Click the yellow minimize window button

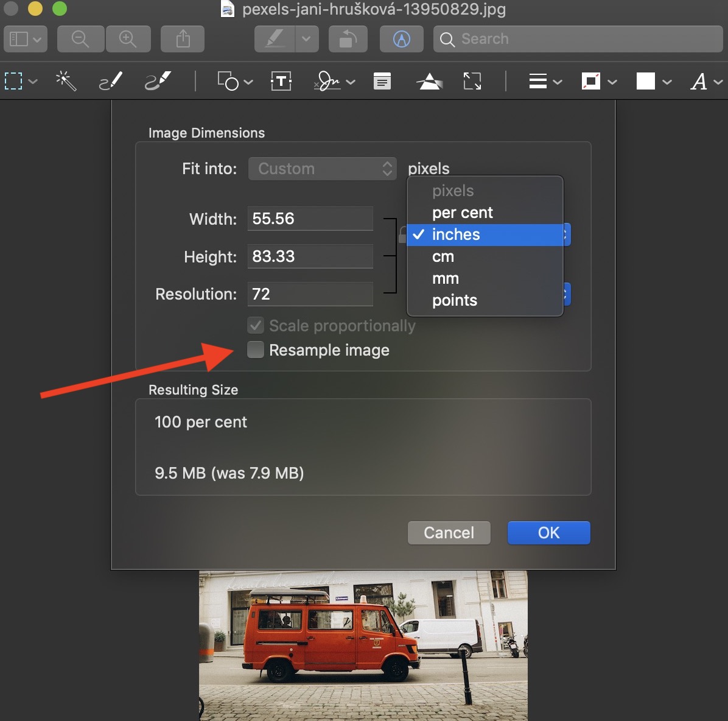coord(35,9)
